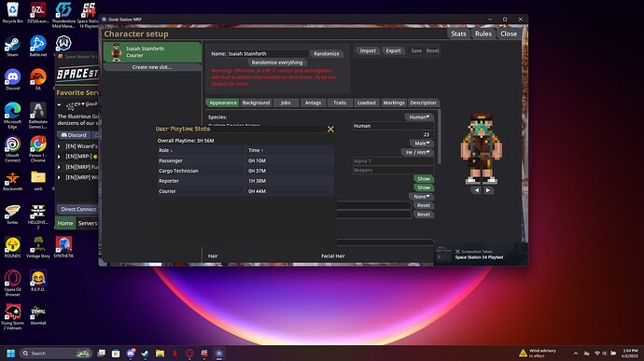644x361 pixels.
Task: Rotate character preview left
Action: (476, 190)
